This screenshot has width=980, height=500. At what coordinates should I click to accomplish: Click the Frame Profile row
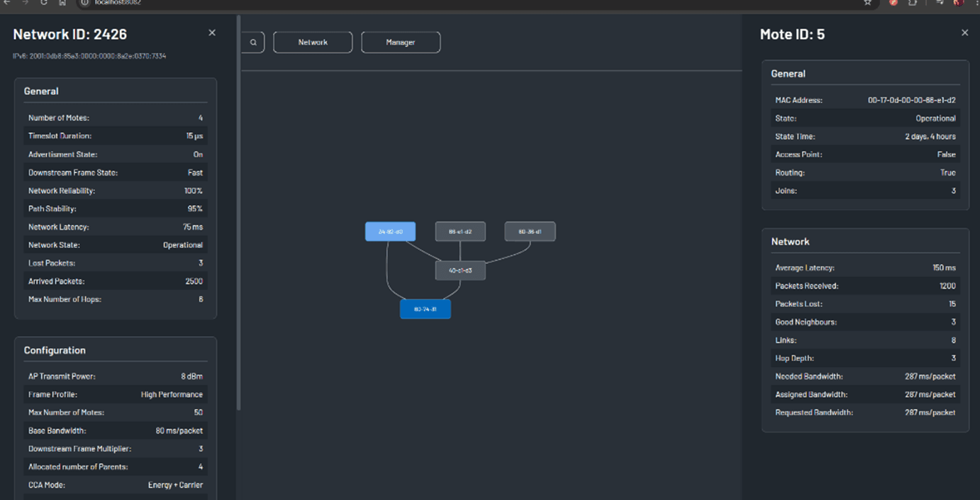click(116, 394)
